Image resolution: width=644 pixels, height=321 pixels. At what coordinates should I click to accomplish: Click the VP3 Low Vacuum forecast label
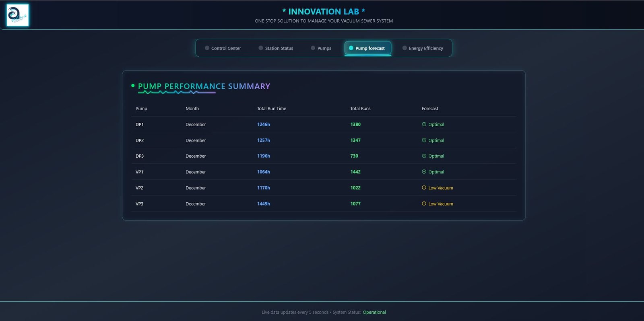point(441,204)
